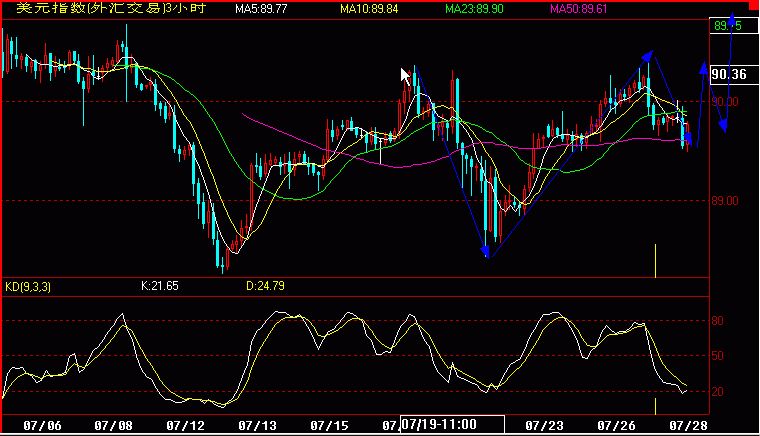Click the MA10:89.84 indicator label
760x436 pixels.
click(x=369, y=9)
